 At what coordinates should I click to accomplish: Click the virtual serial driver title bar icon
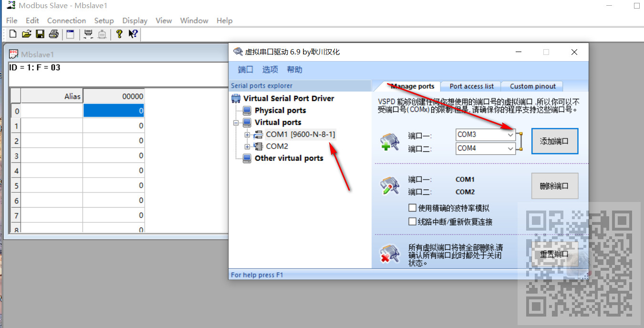[238, 52]
